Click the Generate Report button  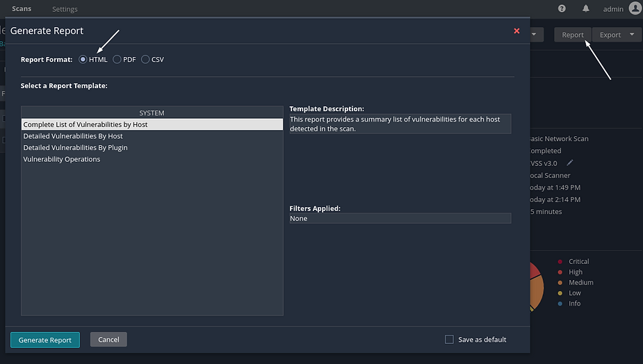click(45, 340)
